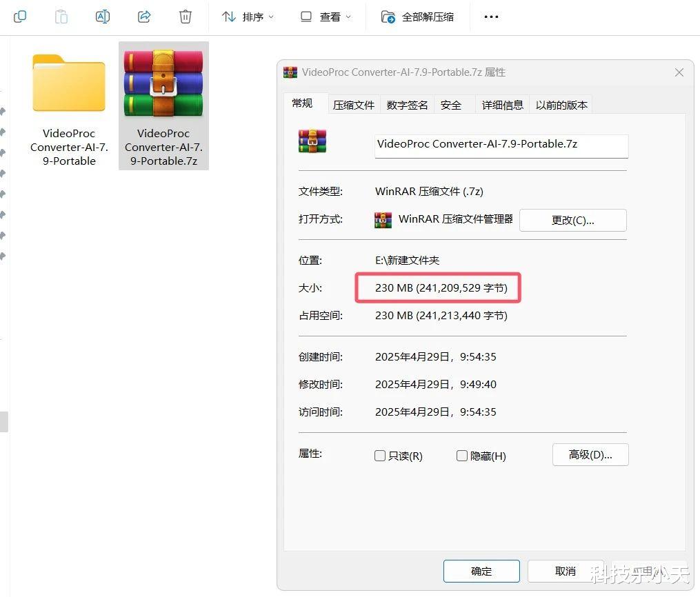Switch to the 以前的版本 tab
The width and height of the screenshot is (700, 597).
561,105
